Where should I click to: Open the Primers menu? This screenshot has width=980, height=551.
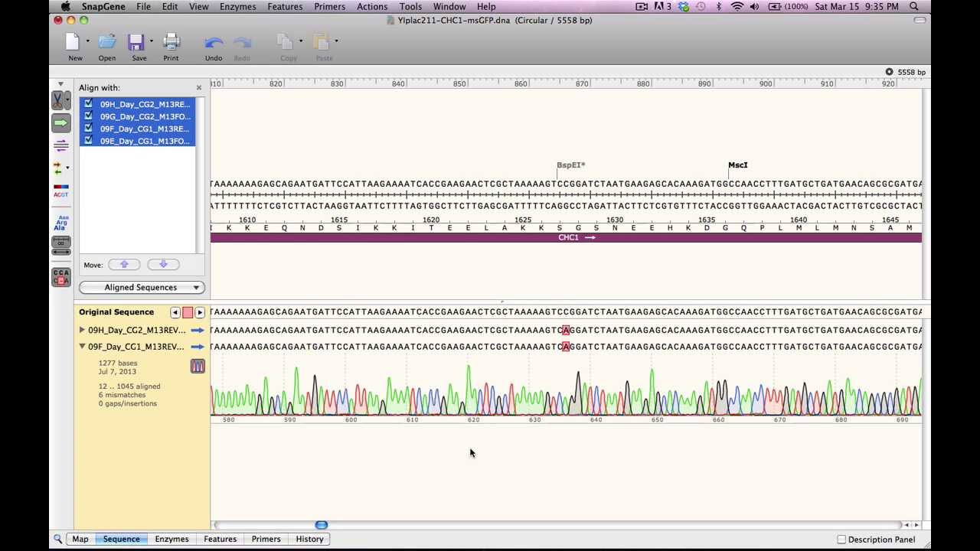(x=329, y=6)
